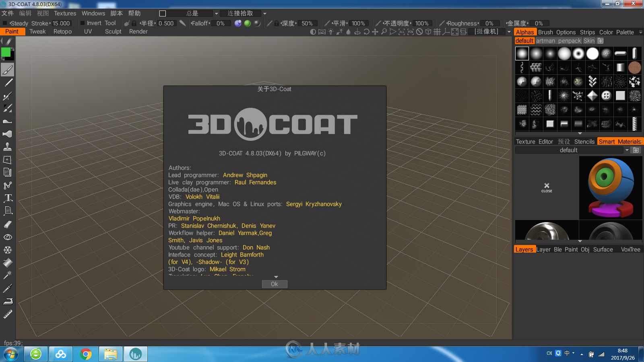Switch to the Retopo room tab

[62, 31]
